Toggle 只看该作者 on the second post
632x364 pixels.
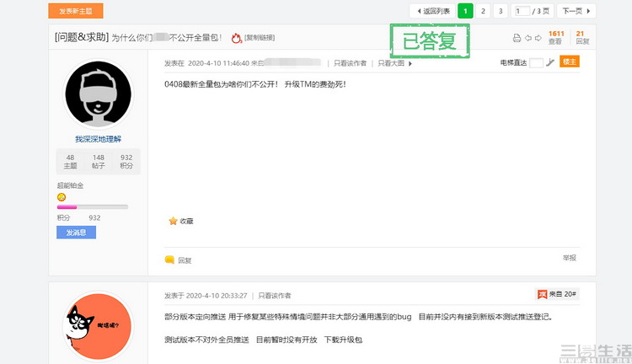coord(274,296)
